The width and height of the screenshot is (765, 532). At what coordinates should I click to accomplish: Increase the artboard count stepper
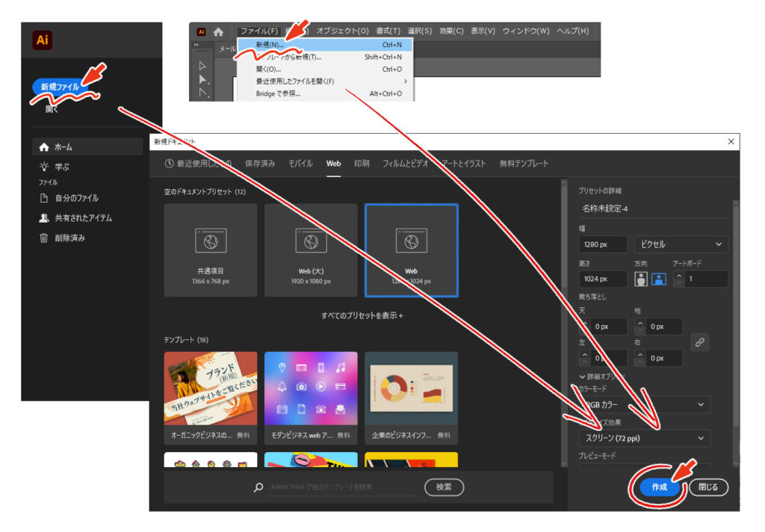pyautogui.click(x=678, y=276)
